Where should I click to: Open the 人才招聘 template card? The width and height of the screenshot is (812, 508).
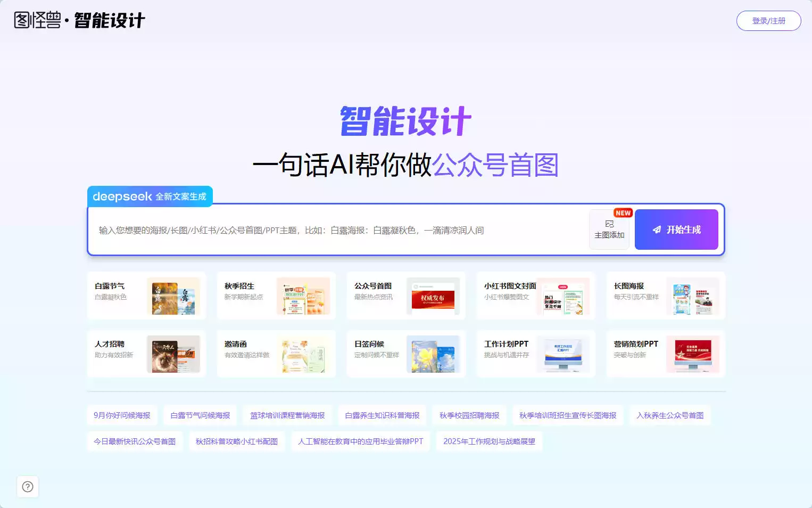click(146, 354)
